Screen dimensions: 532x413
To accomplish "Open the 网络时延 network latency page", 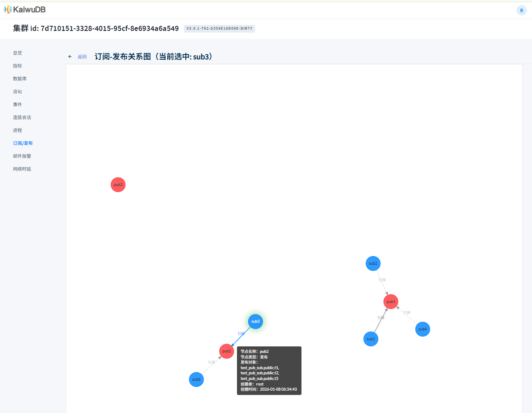I will (22, 169).
